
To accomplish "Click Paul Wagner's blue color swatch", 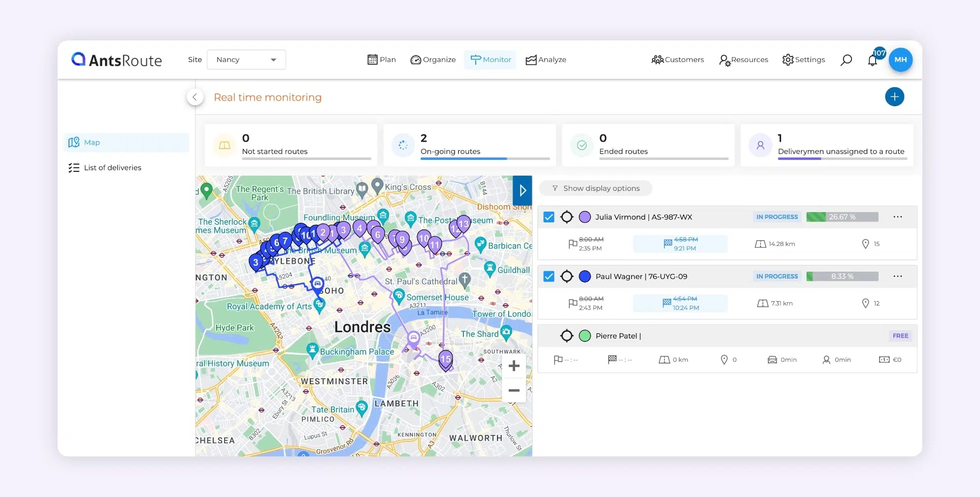I will [x=585, y=277].
